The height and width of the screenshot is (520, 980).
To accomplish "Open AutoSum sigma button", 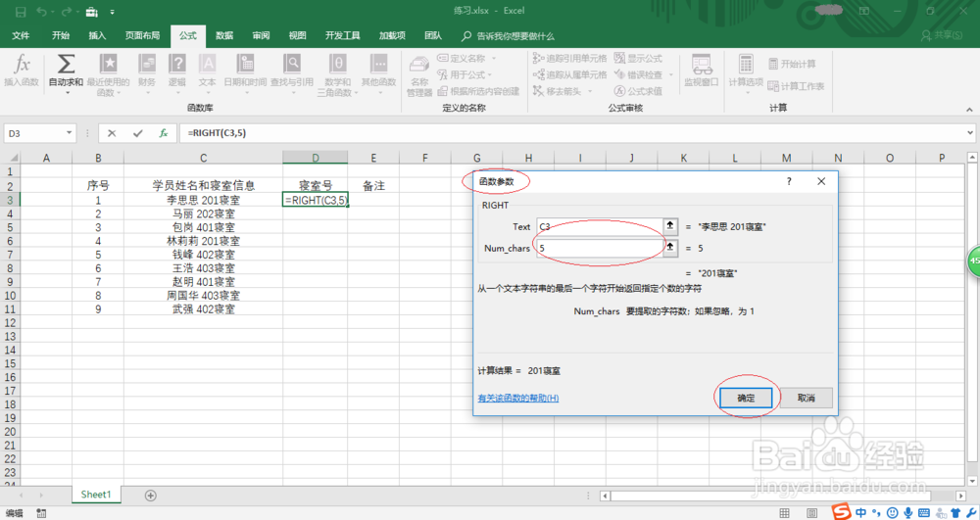I will 66,65.
